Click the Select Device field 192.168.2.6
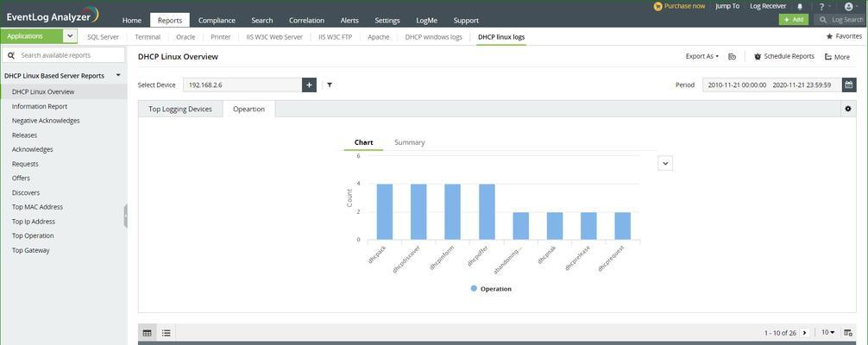This screenshot has width=868, height=345. click(242, 85)
